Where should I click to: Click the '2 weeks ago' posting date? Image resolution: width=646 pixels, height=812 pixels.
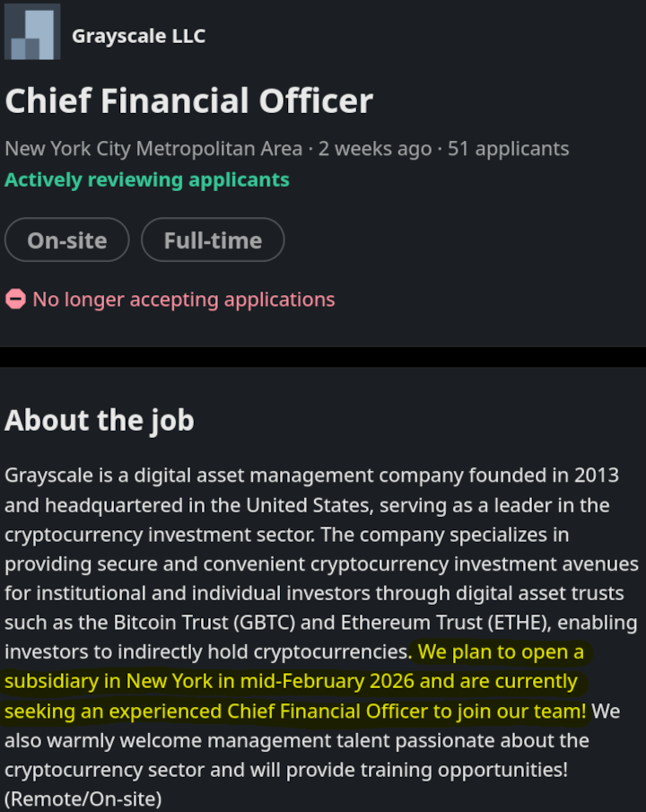pos(375,149)
